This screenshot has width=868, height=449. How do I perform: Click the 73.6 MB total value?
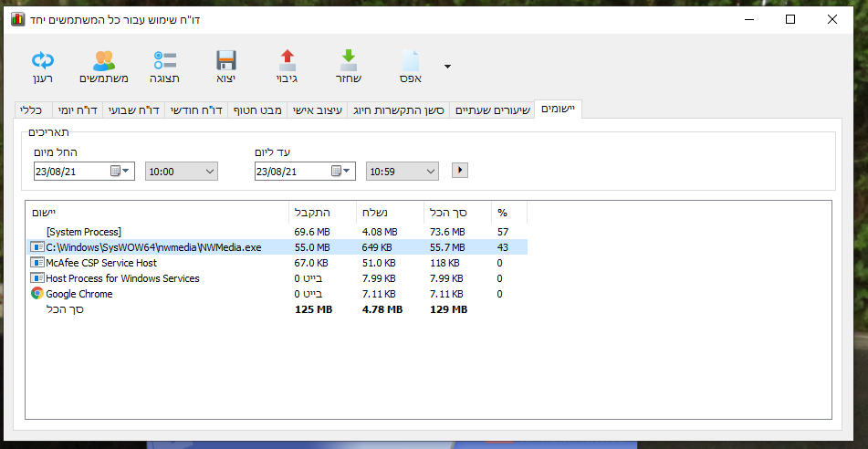[x=447, y=232]
